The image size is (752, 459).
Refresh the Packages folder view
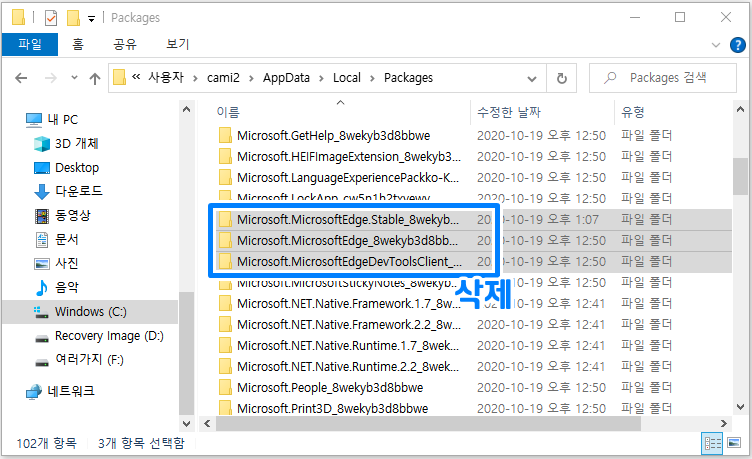coord(562,78)
